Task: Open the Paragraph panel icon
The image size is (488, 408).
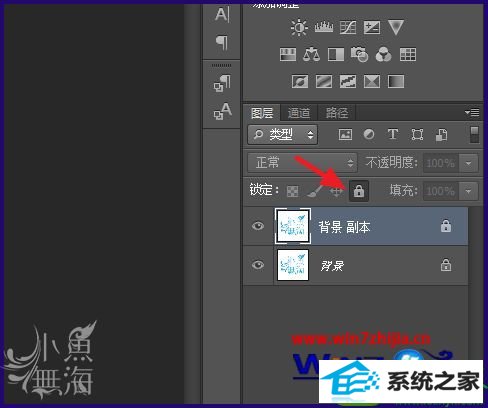Action: (222, 43)
